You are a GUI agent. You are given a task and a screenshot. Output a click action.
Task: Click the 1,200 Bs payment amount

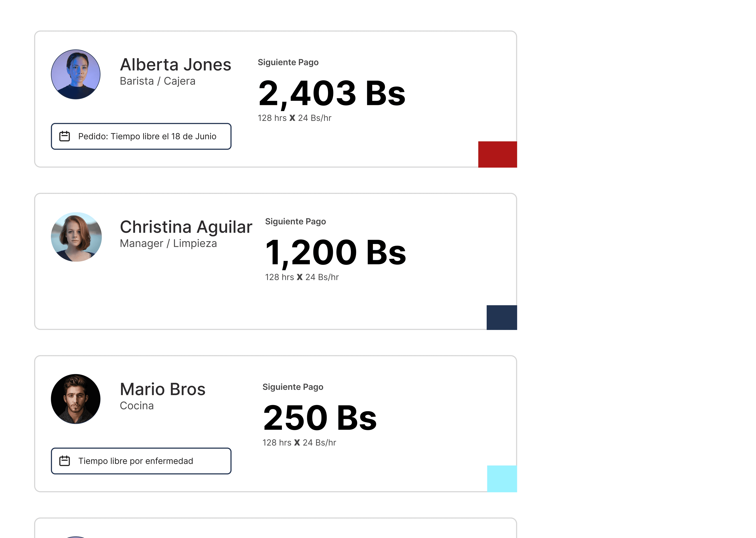click(336, 253)
